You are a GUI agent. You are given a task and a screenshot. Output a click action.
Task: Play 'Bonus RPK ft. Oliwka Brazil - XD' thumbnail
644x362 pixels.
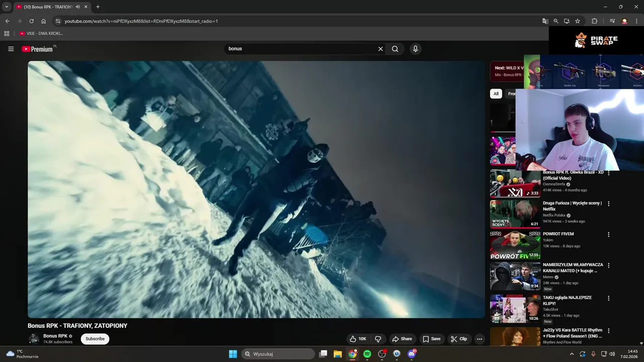515,184
